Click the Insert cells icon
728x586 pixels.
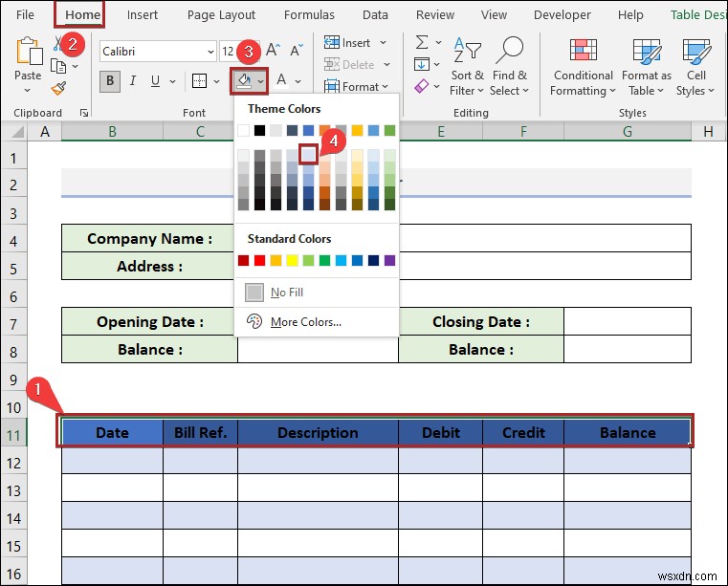332,42
